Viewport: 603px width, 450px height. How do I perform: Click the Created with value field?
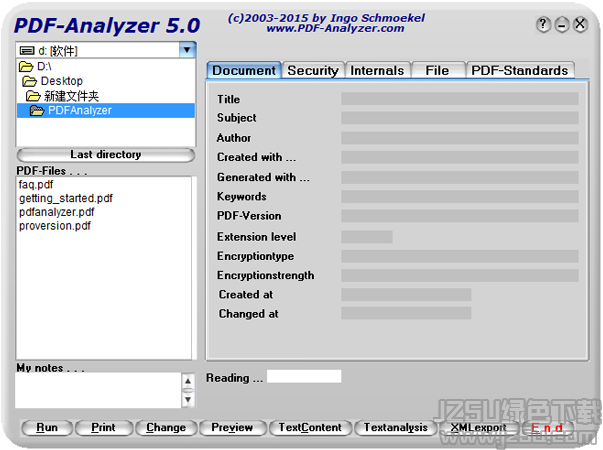click(x=460, y=157)
